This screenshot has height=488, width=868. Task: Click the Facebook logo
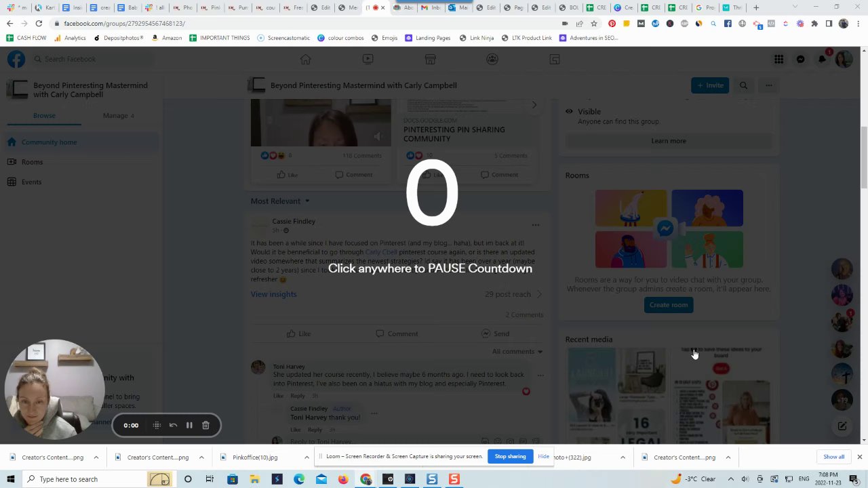16,59
